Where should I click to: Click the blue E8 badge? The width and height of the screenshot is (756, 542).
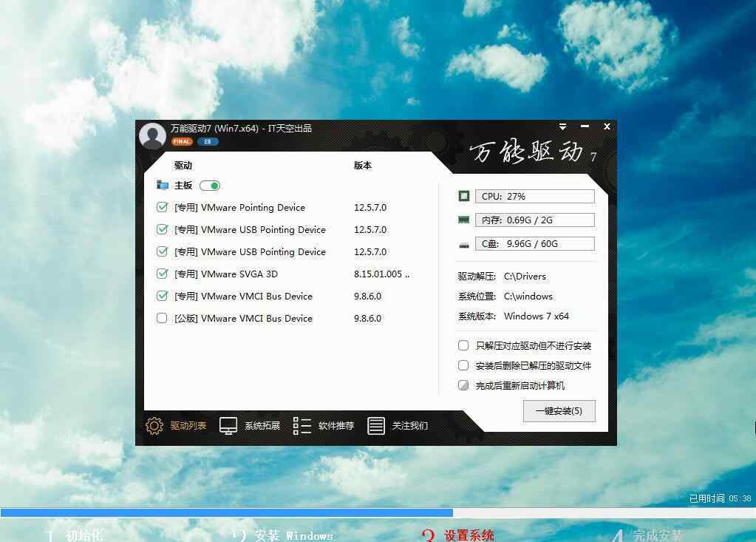click(208, 141)
